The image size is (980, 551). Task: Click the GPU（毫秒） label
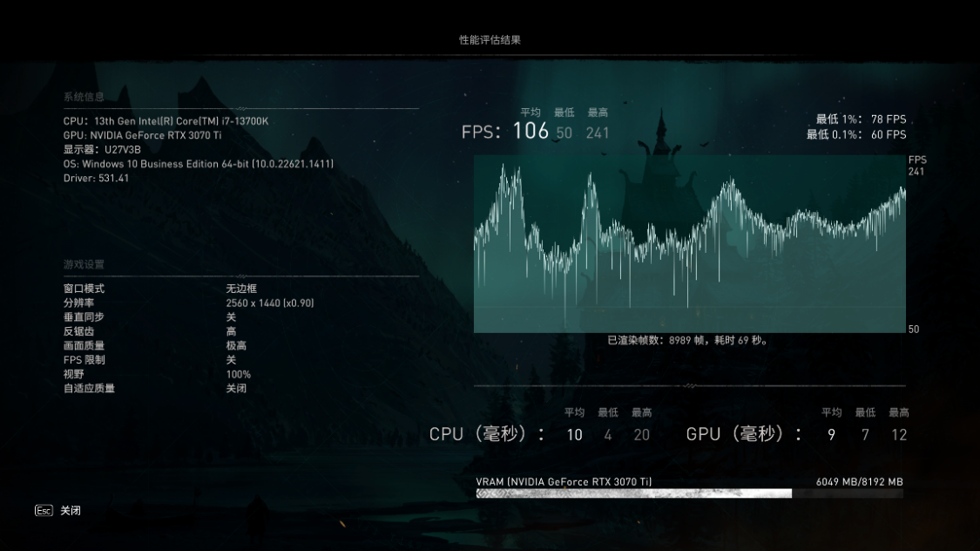[744, 434]
